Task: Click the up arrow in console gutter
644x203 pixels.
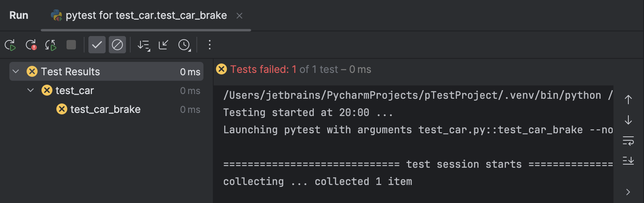Action: click(628, 100)
